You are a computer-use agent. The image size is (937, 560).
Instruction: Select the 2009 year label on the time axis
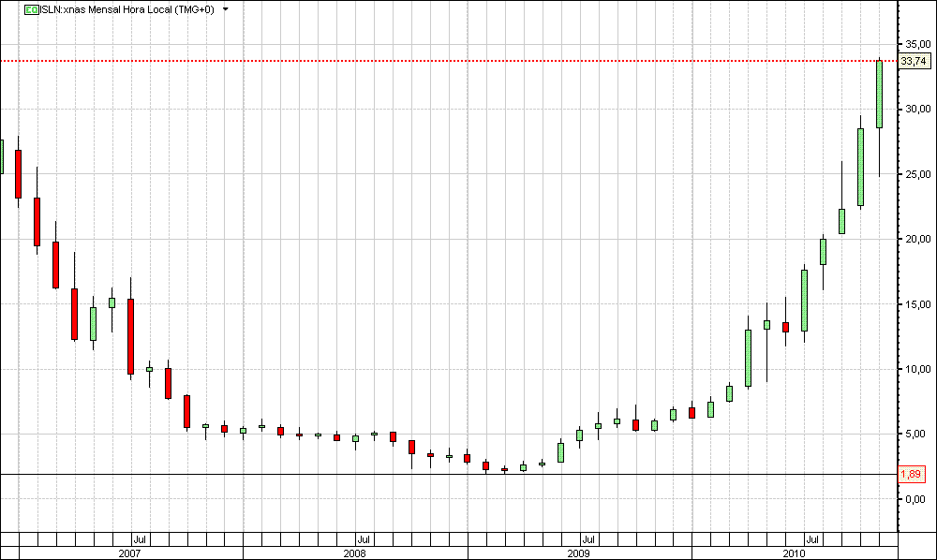click(578, 553)
